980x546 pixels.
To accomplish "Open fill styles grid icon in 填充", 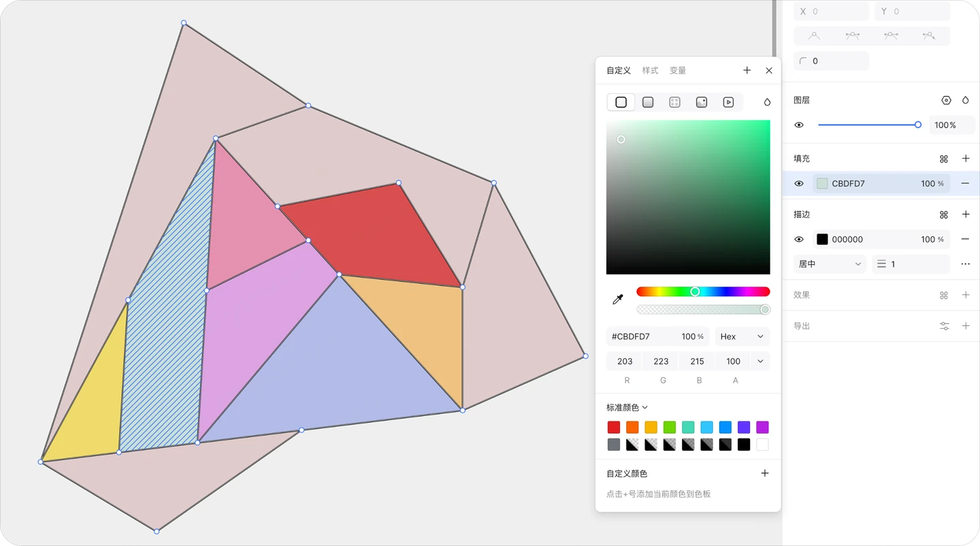I will [944, 159].
